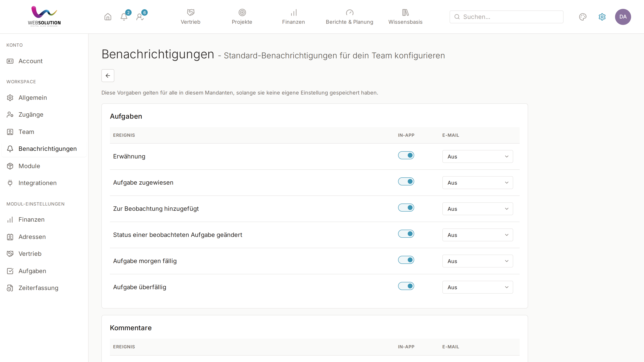Click the sidebar Finanzen bar chart icon
The height and width of the screenshot is (362, 644).
point(10,220)
